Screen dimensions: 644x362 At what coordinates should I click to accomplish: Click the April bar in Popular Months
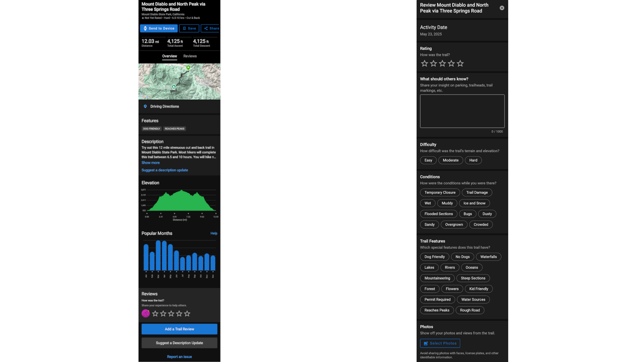(x=164, y=256)
